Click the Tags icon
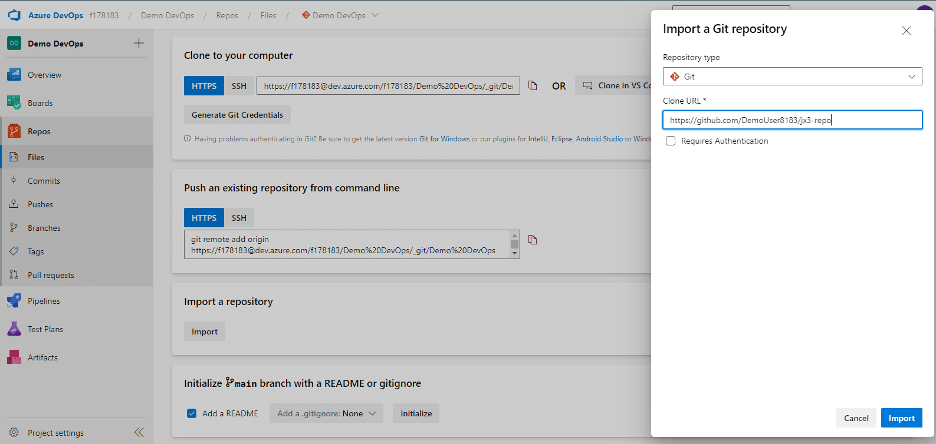Viewport: 936px width, 444px height. point(14,251)
